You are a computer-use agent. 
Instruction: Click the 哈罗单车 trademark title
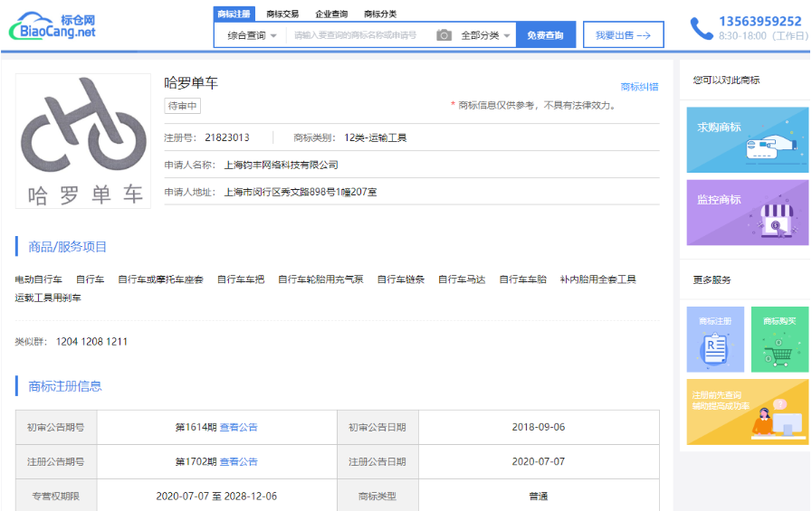[191, 82]
